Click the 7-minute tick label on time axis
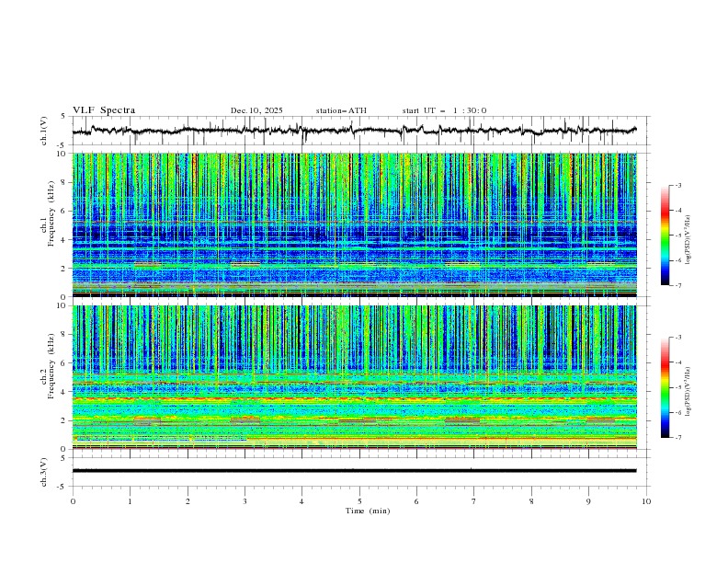 point(474,501)
